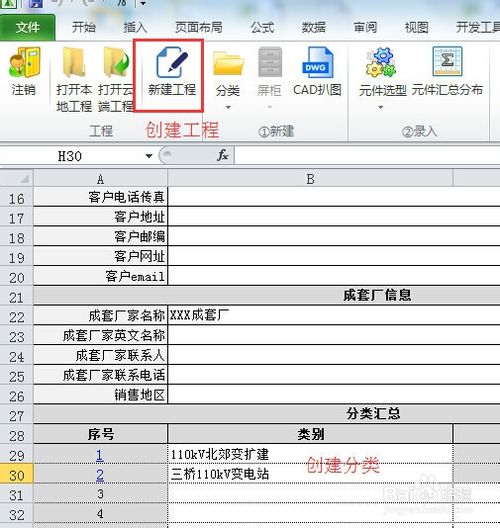Expand the 分类 dropdown arrow
Image resolution: width=500 pixels, height=528 pixels.
click(x=228, y=107)
